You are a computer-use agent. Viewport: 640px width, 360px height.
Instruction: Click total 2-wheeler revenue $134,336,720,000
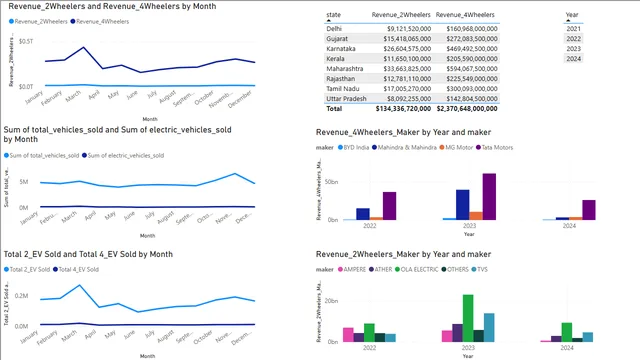click(403, 109)
